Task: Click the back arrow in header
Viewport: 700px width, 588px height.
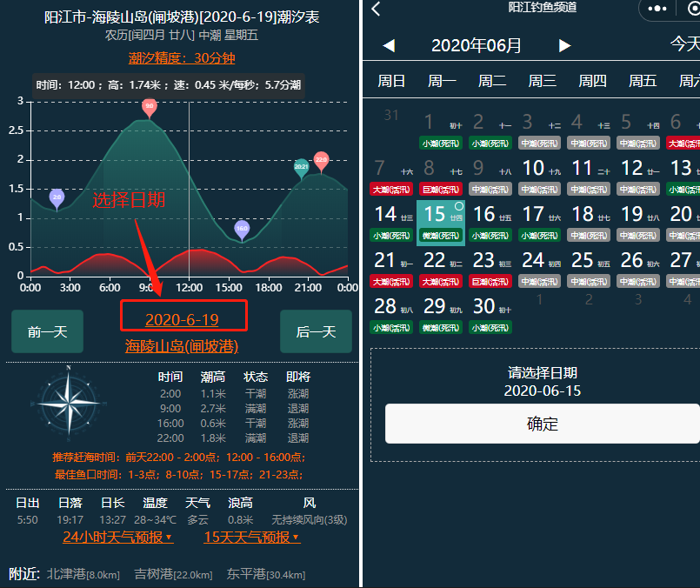Action: point(376,9)
